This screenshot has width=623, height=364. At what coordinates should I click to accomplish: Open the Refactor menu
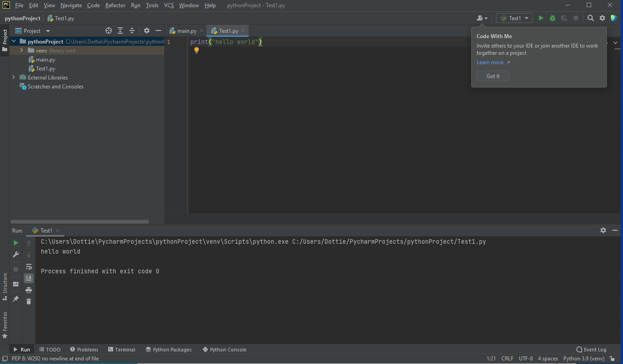click(x=115, y=5)
